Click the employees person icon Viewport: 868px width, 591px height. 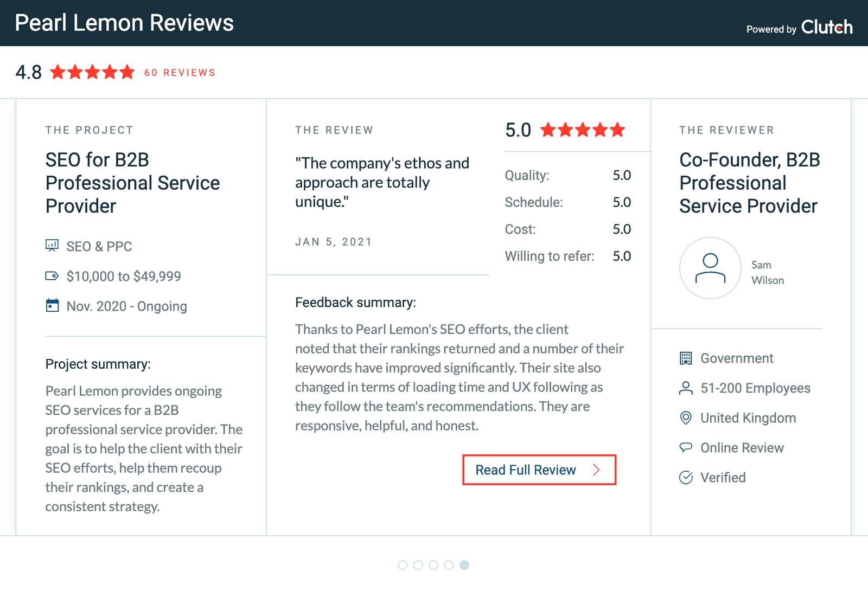(686, 388)
